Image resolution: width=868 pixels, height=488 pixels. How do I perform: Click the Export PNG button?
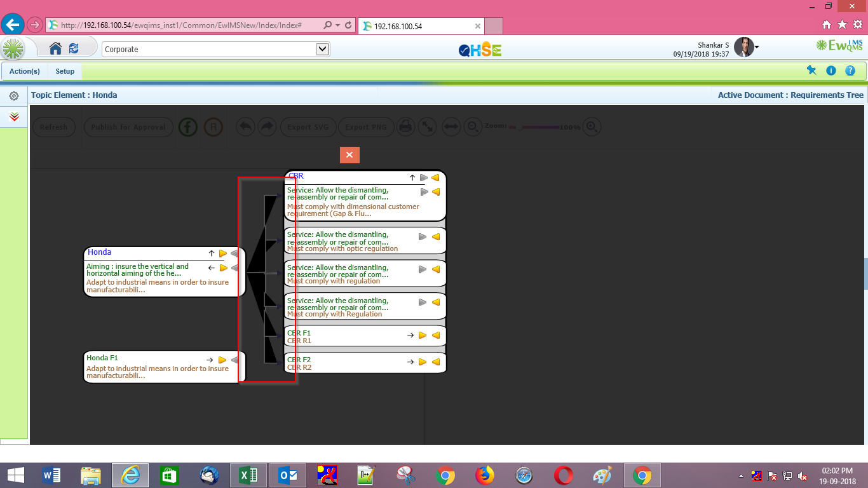366,127
